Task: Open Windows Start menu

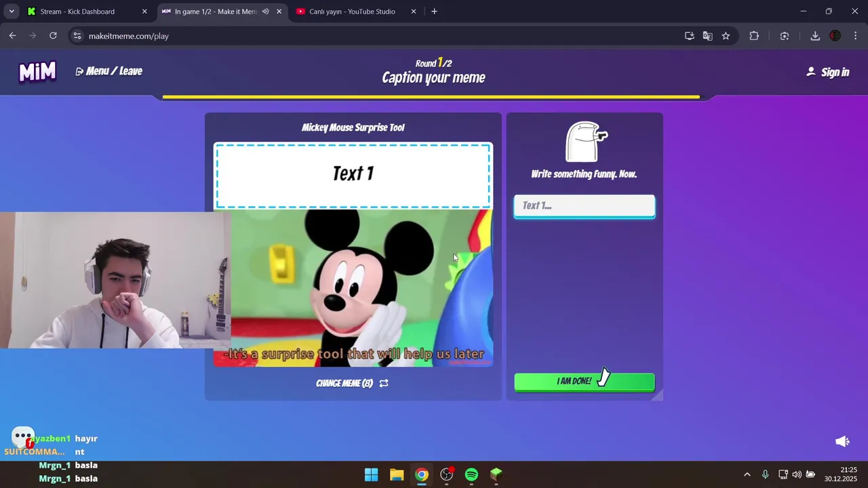Action: [x=372, y=474]
